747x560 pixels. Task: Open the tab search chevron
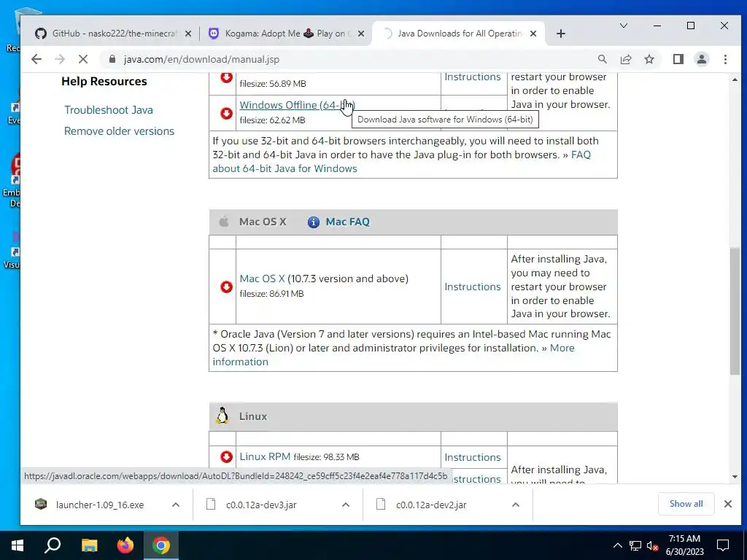[623, 26]
